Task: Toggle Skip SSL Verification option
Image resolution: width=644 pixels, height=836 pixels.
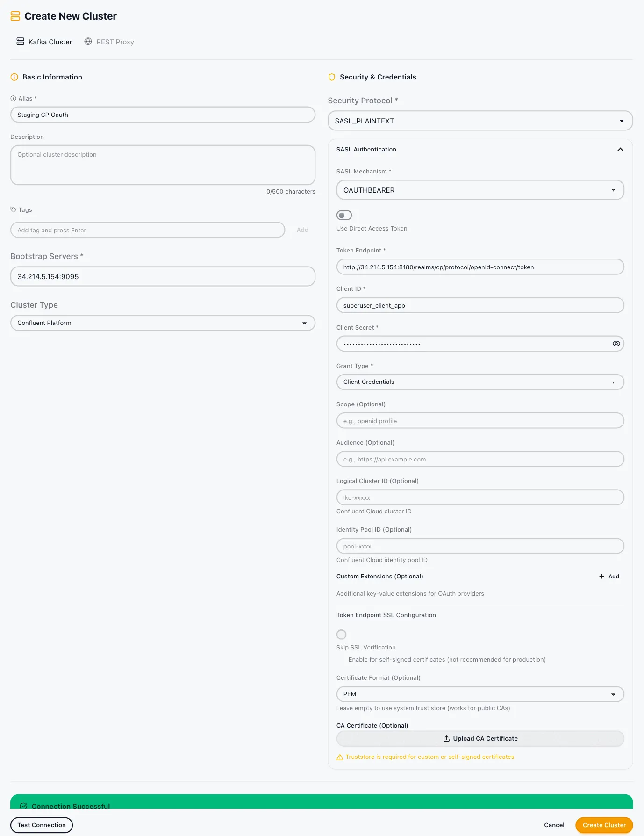Action: pos(342,634)
